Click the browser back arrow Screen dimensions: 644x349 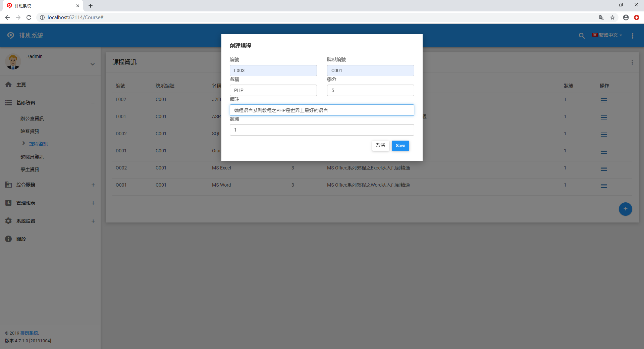7,17
